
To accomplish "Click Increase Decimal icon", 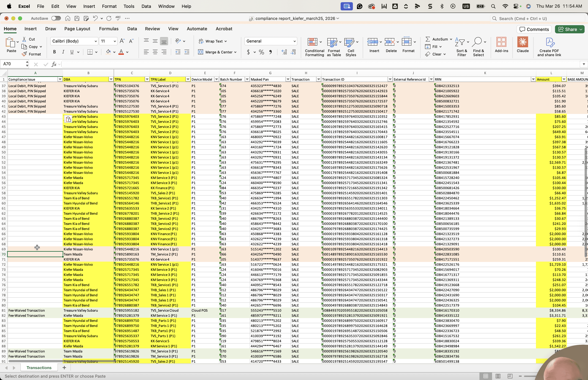I will tap(284, 52).
